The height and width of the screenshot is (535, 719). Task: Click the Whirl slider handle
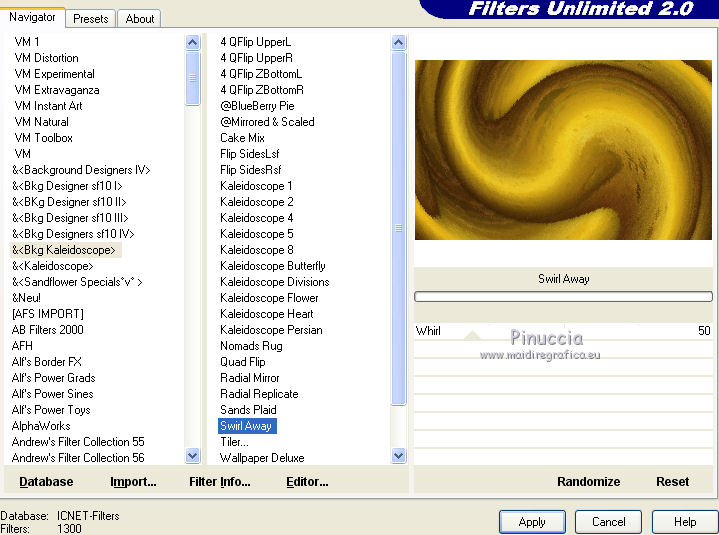(472, 335)
